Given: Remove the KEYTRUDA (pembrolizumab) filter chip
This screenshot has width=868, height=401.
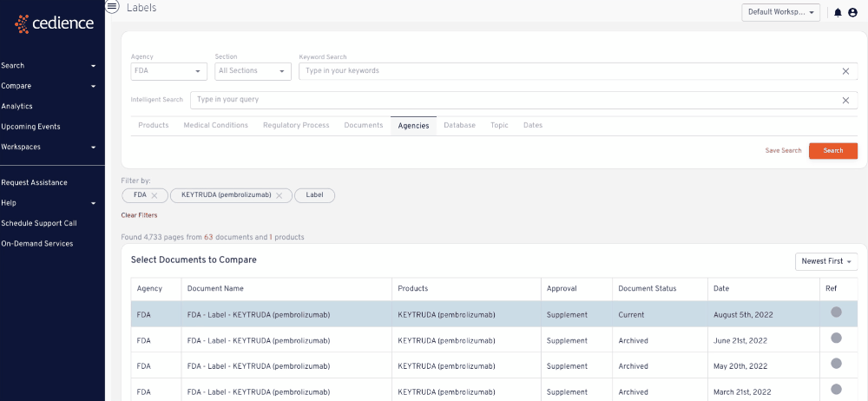Looking at the screenshot, I should tap(279, 195).
